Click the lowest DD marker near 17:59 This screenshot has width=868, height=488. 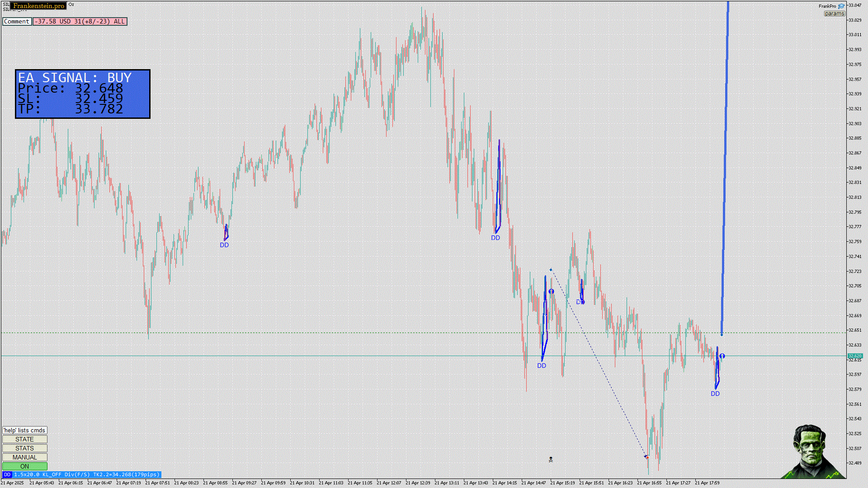(x=715, y=394)
